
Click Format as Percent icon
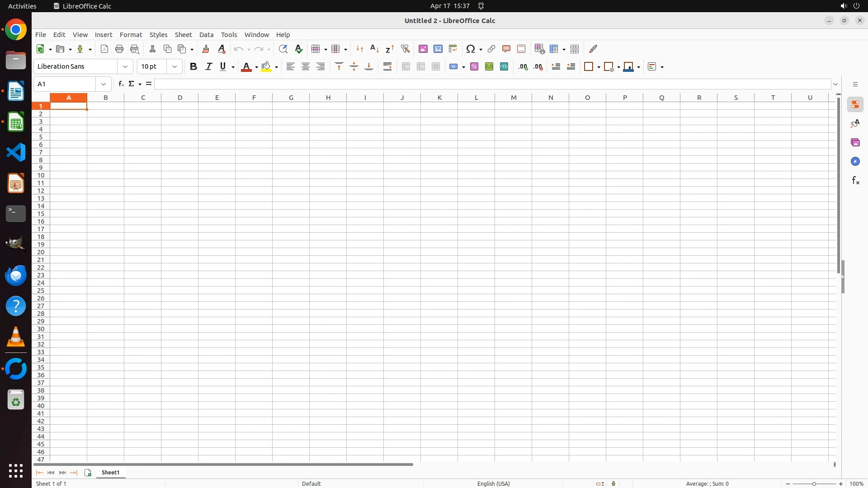coord(474,67)
